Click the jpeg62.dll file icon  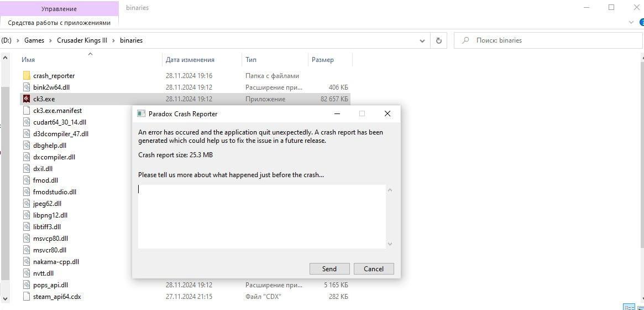[x=27, y=204]
